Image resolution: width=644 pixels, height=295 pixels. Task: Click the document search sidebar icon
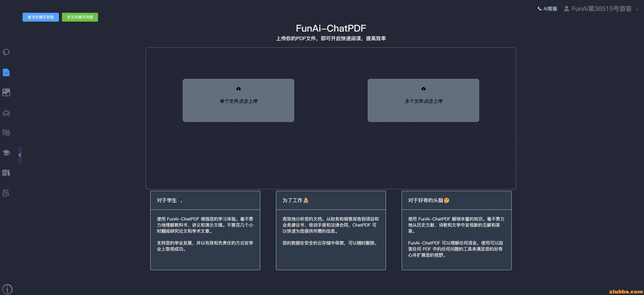tap(6, 193)
